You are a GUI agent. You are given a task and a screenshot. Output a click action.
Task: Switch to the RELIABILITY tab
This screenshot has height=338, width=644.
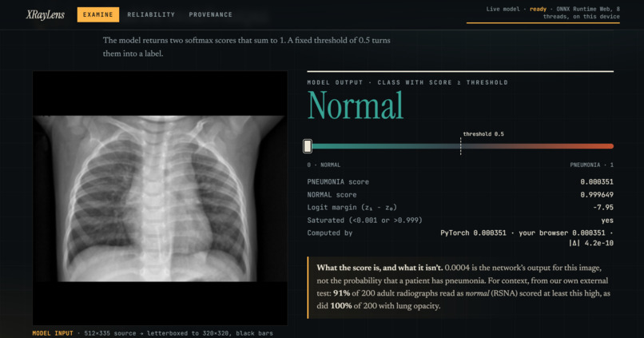pos(151,15)
